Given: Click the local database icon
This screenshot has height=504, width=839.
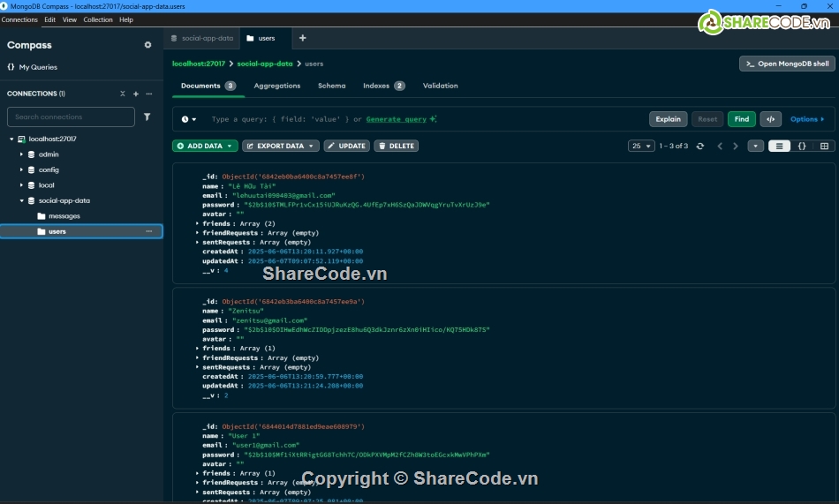Looking at the screenshot, I should coord(32,185).
